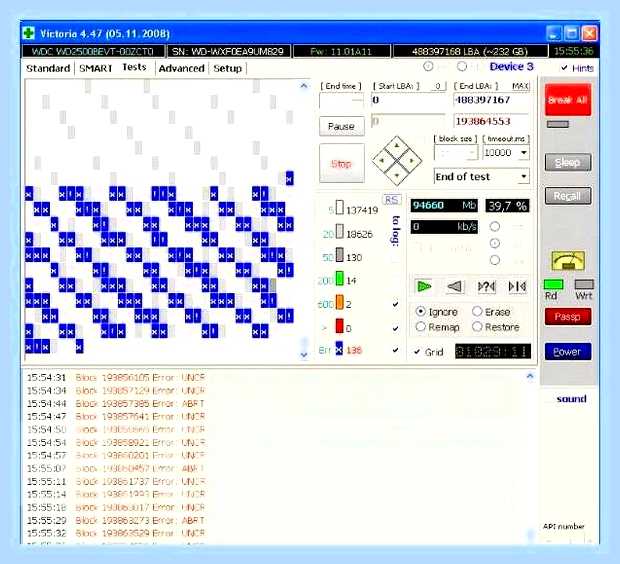This screenshot has height=564, width=620.
Task: Click the End LBA field 488397167
Action: tap(491, 100)
